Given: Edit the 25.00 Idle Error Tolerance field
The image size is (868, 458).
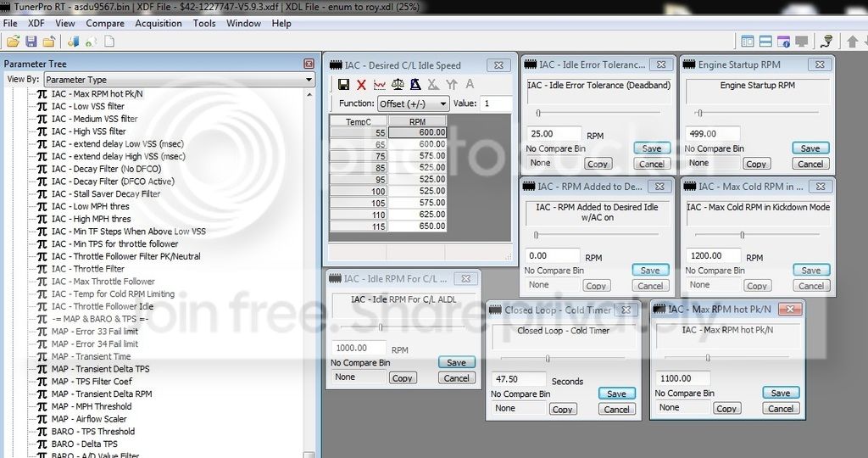Looking at the screenshot, I should point(553,133).
